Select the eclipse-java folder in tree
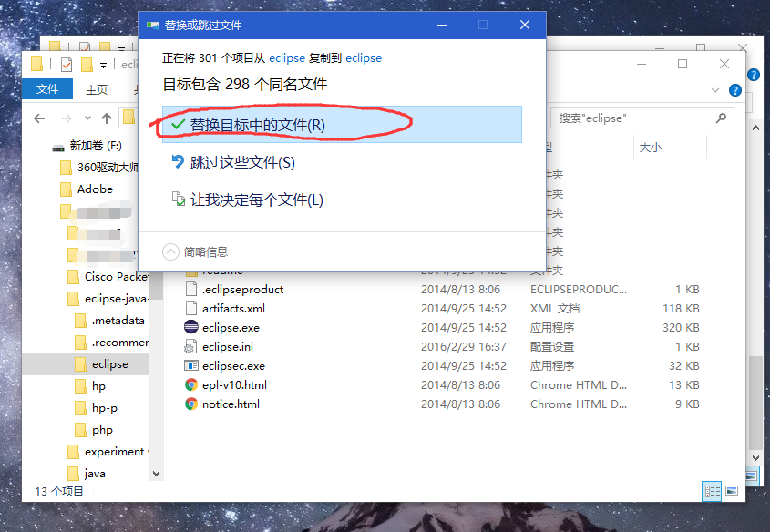The height and width of the screenshot is (532, 770). point(108,299)
